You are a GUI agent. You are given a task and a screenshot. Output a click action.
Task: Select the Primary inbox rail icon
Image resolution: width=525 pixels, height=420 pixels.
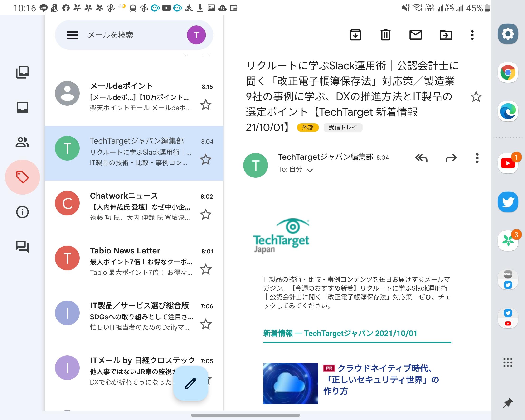coord(22,107)
